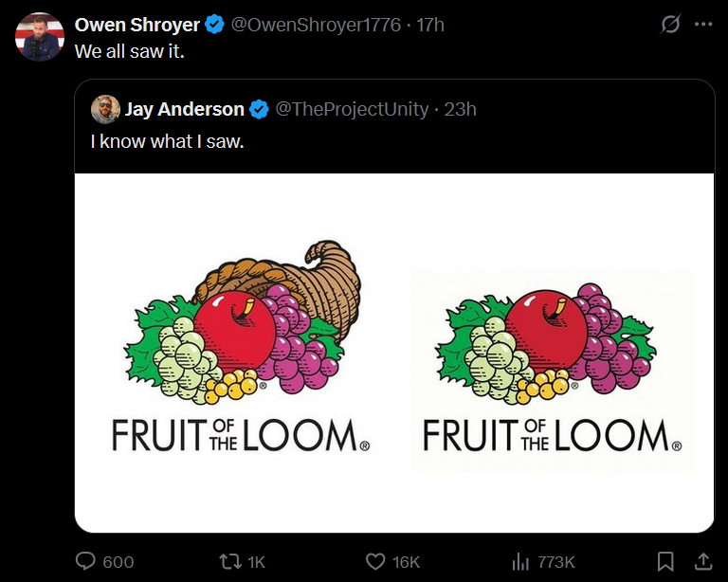Open Owen Shroyer's profile avatar
The width and height of the screenshot is (728, 582).
coord(39,38)
